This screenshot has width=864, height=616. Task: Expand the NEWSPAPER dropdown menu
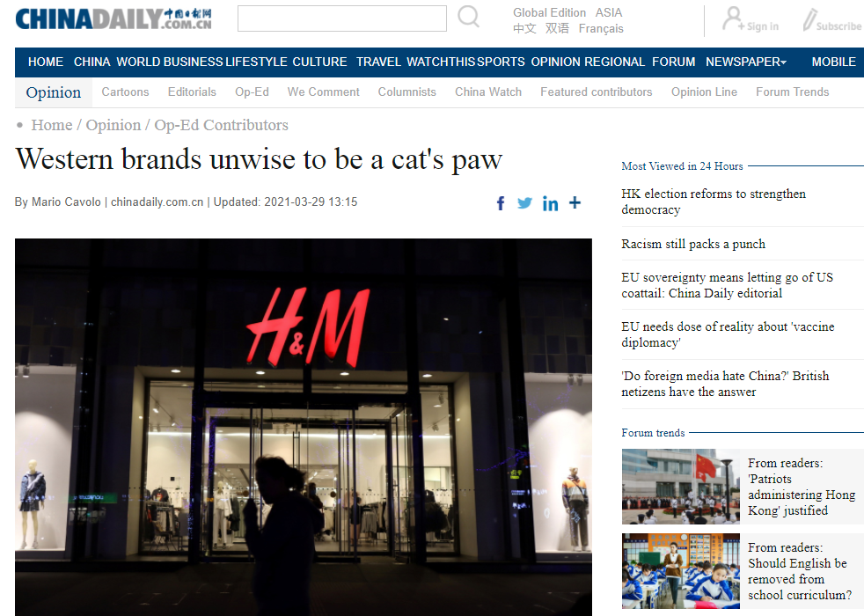746,62
